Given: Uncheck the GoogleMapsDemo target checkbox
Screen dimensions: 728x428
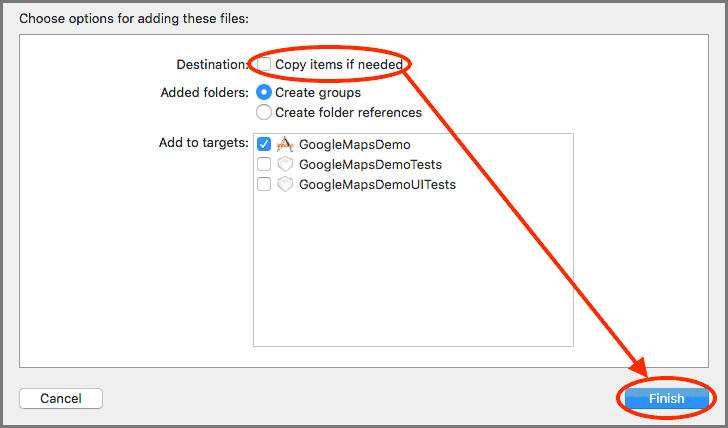Looking at the screenshot, I should pos(264,144).
